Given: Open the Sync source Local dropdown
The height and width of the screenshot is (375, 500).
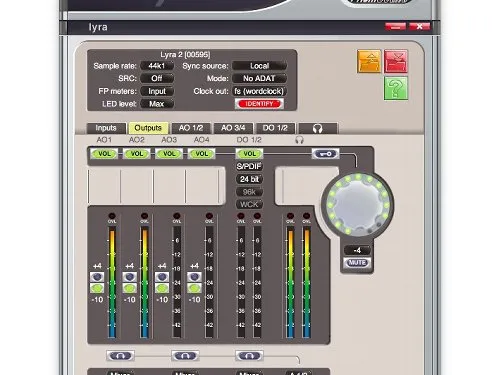Looking at the screenshot, I should 260,66.
